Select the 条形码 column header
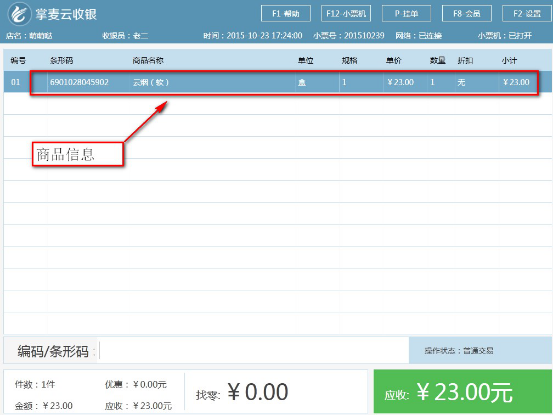 click(61, 60)
